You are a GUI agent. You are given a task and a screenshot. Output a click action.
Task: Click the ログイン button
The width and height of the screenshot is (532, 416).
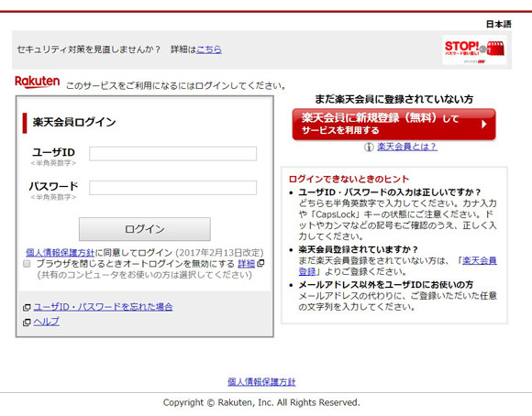(145, 229)
